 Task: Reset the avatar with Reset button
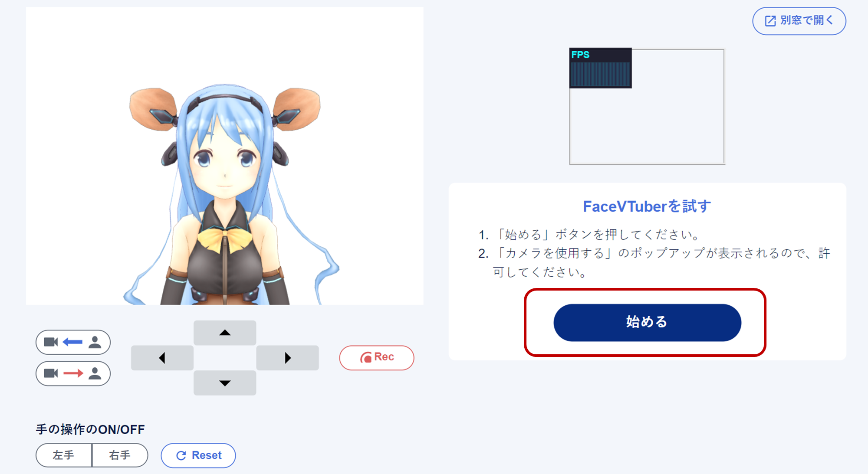click(198, 455)
